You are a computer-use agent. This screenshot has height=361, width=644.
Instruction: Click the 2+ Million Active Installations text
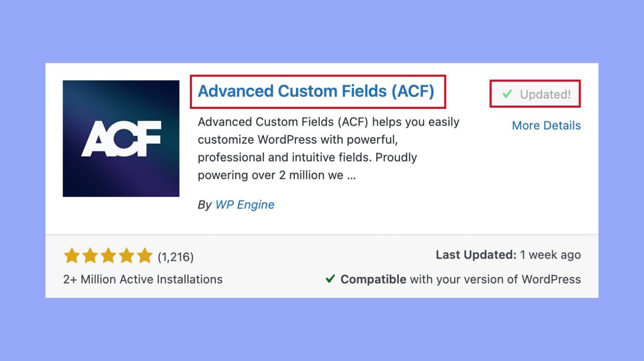coord(142,279)
